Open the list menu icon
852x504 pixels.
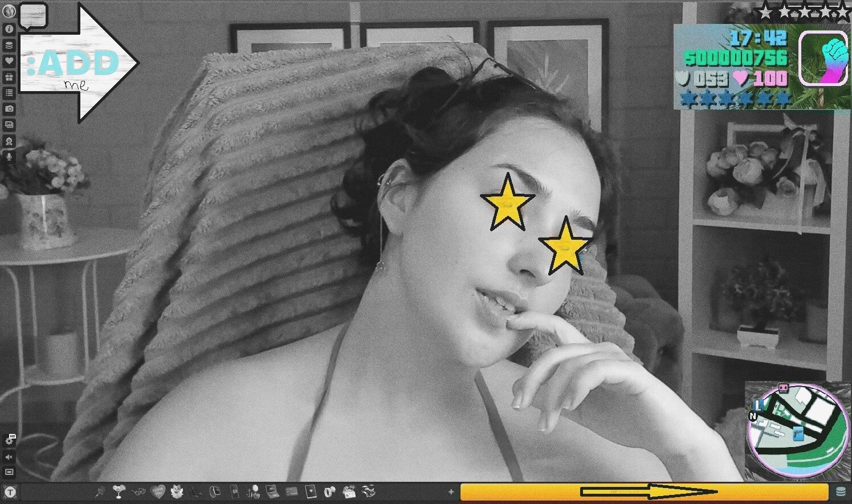[9, 92]
